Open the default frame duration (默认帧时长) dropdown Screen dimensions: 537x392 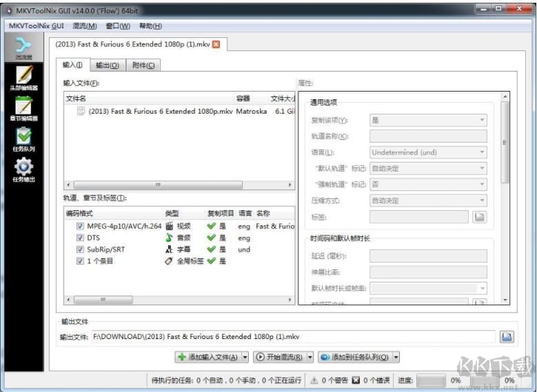tap(428, 288)
